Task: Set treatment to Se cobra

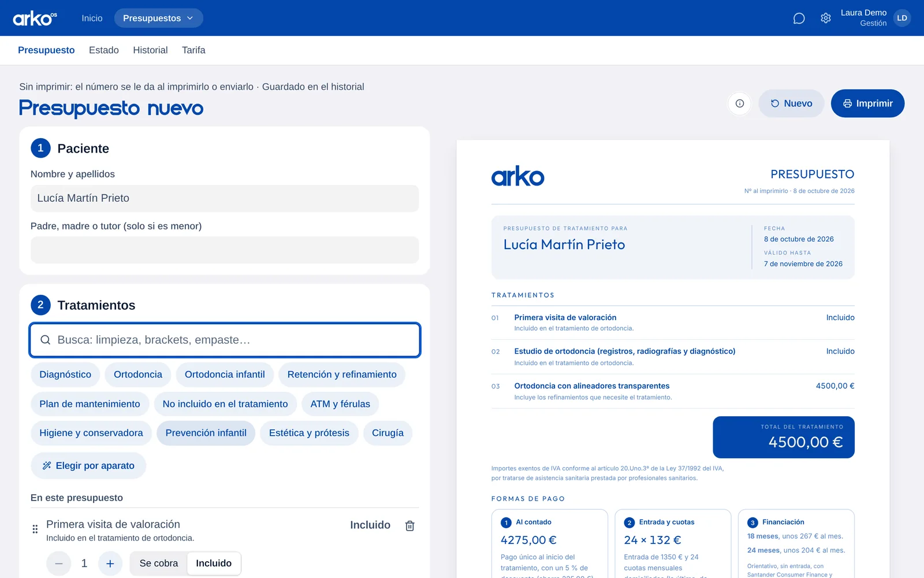Action: (x=159, y=564)
